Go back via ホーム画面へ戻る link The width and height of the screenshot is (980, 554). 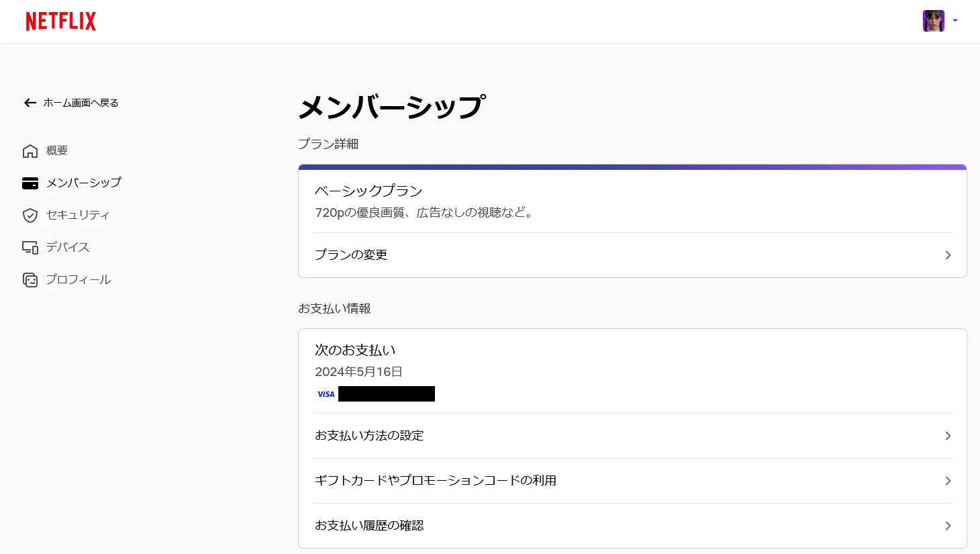tap(81, 103)
